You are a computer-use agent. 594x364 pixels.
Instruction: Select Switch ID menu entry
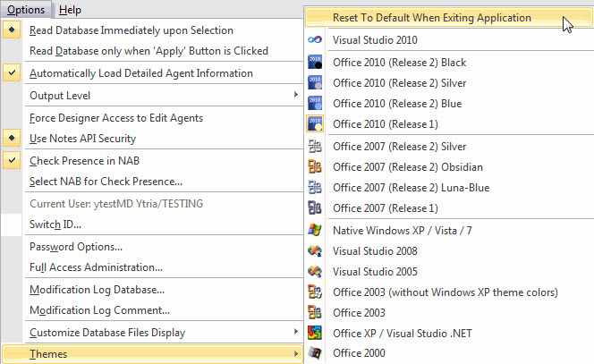(x=55, y=224)
